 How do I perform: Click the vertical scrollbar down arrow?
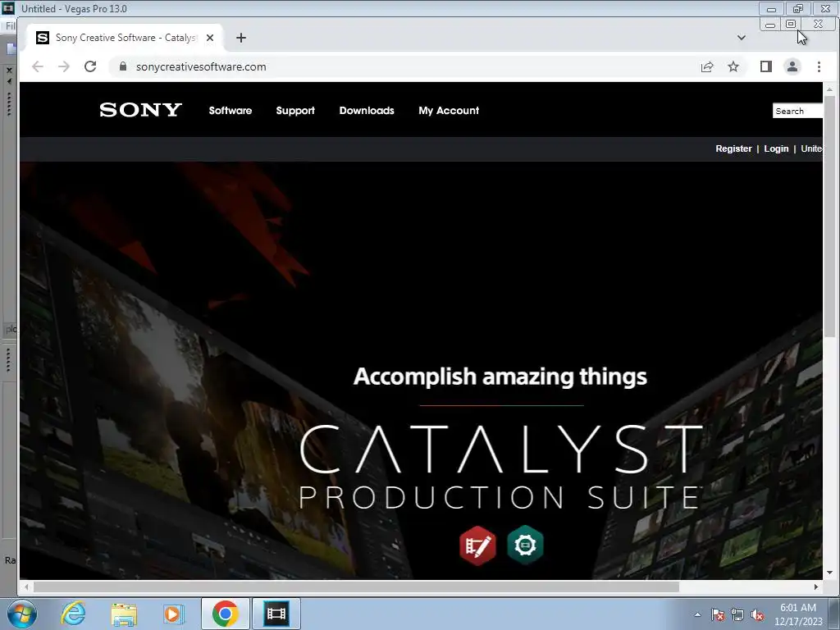click(830, 573)
